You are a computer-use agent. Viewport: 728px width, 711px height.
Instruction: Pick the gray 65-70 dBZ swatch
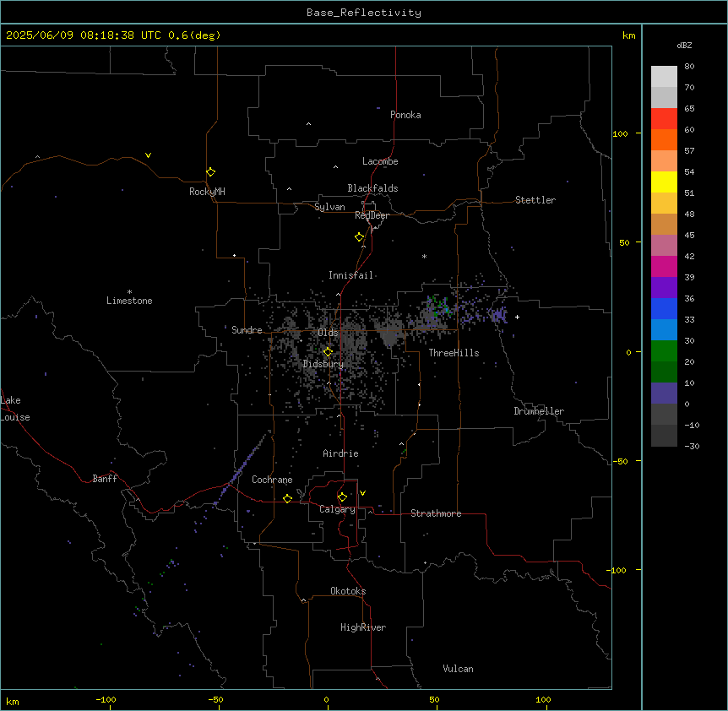664,97
